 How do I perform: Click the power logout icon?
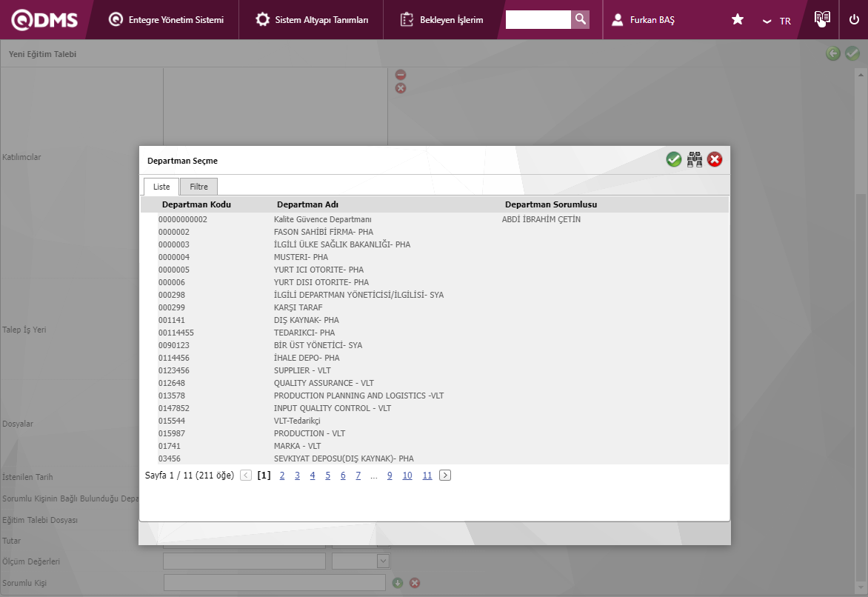854,20
